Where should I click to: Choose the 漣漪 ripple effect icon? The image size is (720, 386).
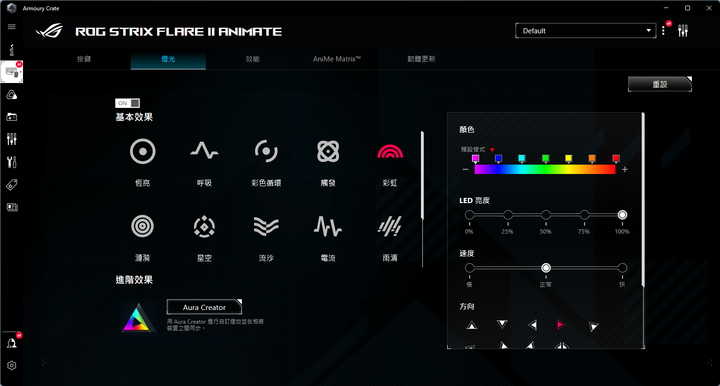tap(142, 226)
